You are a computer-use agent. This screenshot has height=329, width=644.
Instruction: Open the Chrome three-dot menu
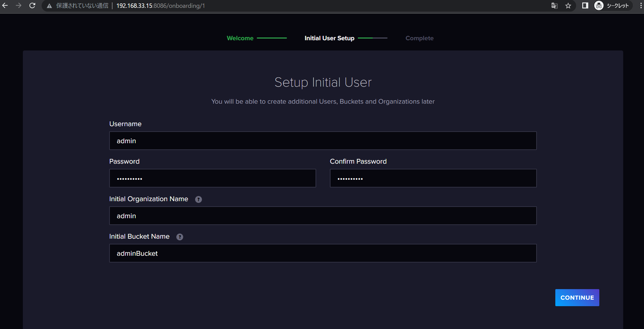(641, 6)
